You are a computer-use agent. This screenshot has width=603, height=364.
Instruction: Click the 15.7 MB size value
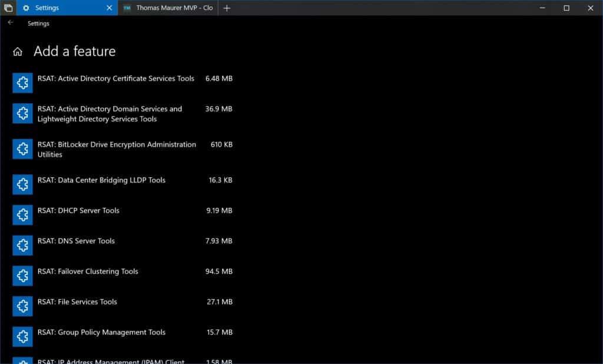(x=220, y=332)
